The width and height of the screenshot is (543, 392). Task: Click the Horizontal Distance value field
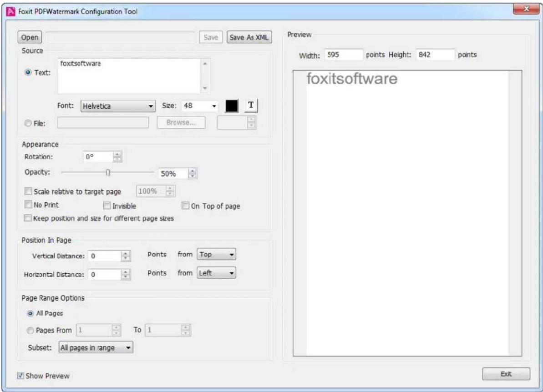(105, 274)
